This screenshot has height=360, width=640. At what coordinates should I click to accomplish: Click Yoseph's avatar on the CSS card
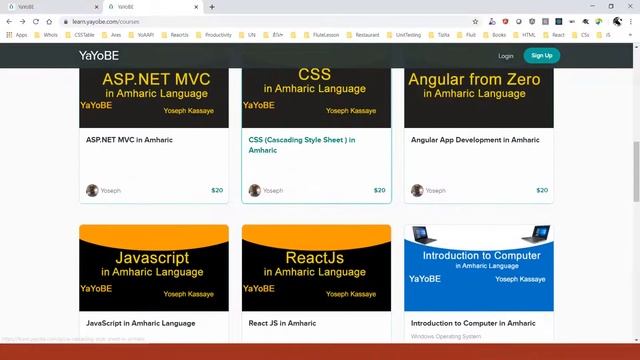pos(255,190)
